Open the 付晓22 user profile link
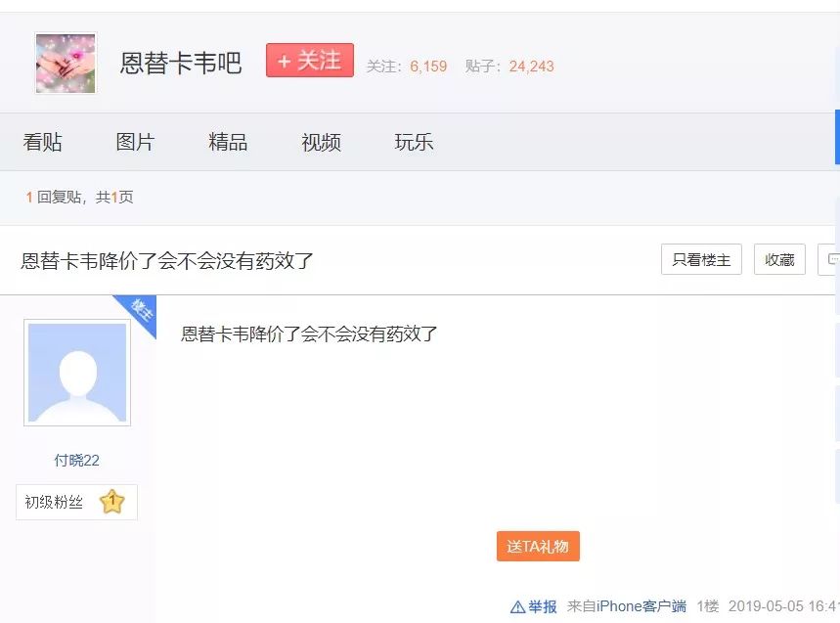 point(76,460)
